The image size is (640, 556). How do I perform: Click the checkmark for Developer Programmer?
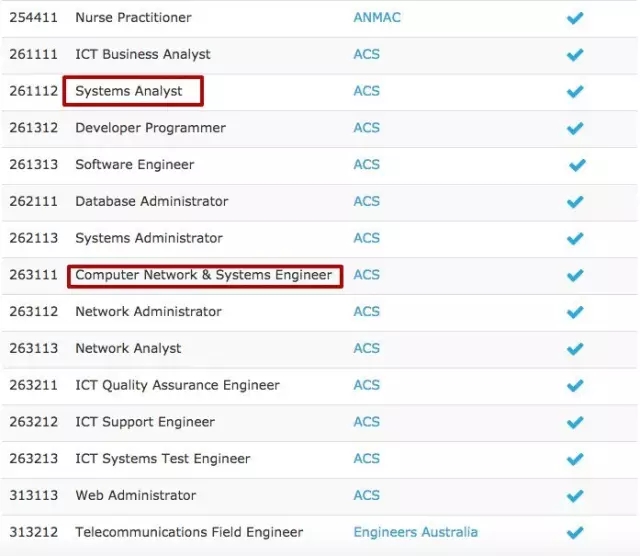[x=575, y=128]
